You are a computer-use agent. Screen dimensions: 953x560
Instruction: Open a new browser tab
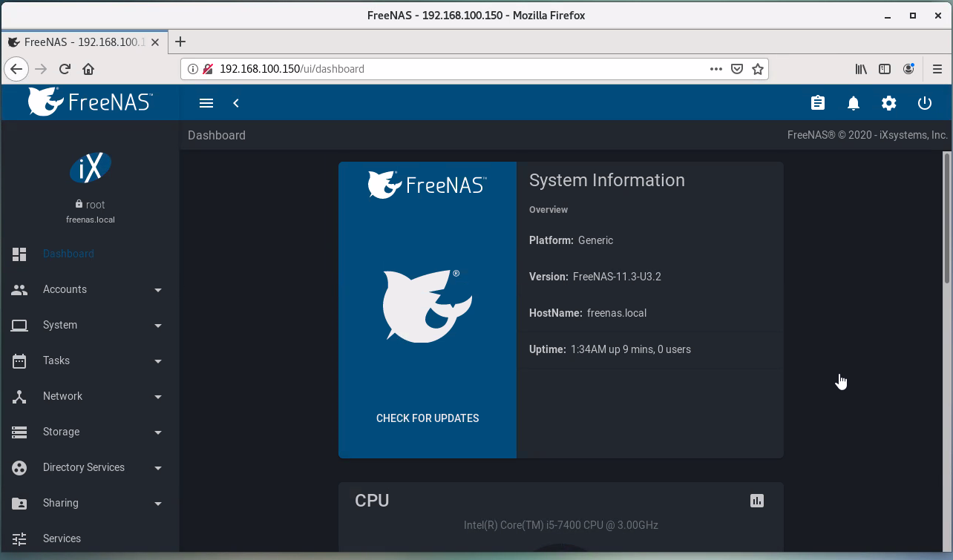pyautogui.click(x=180, y=42)
